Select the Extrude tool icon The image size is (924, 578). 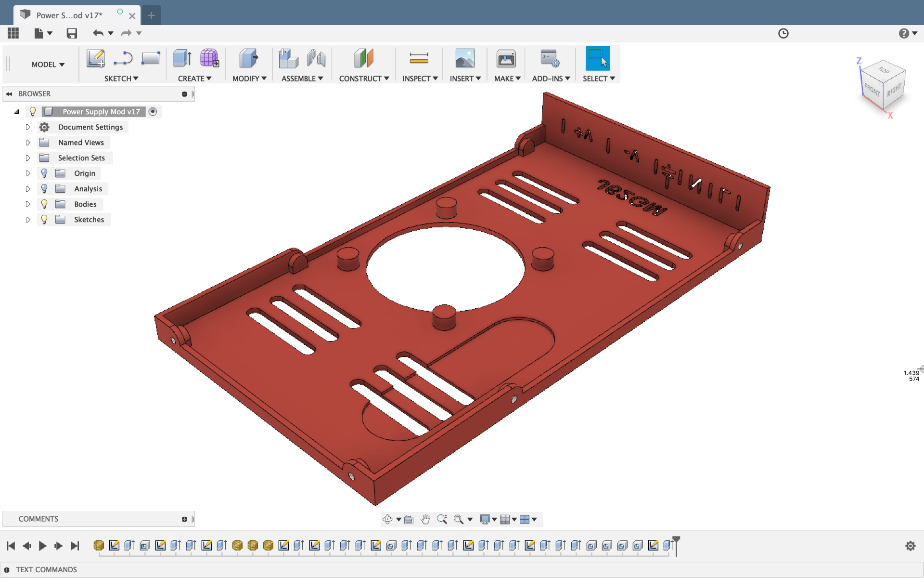click(x=182, y=59)
